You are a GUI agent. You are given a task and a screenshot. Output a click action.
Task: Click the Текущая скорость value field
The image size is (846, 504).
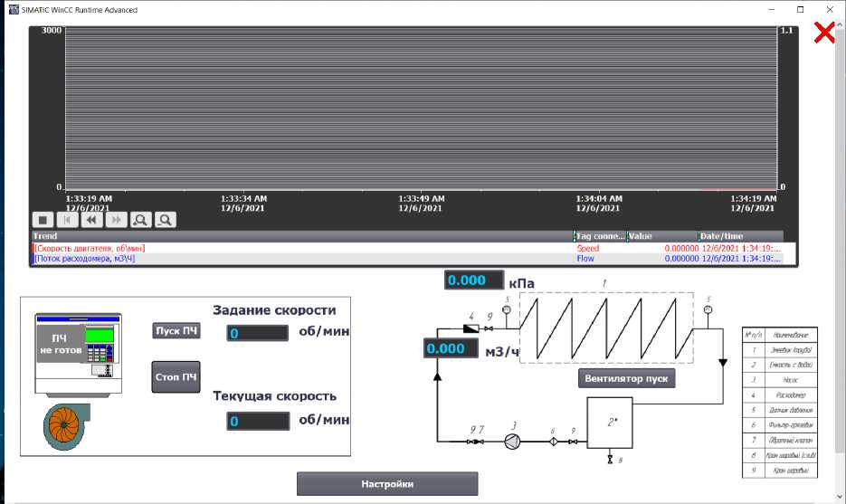click(257, 421)
